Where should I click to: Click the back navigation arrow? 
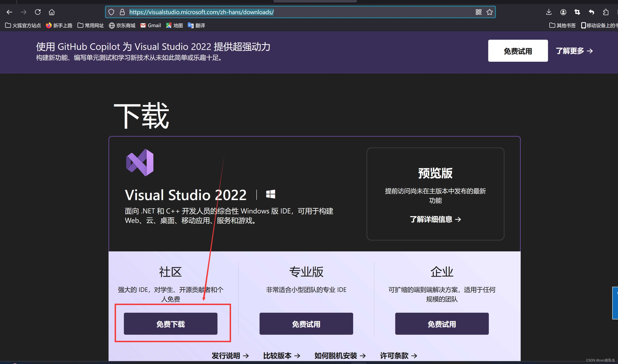(x=9, y=12)
